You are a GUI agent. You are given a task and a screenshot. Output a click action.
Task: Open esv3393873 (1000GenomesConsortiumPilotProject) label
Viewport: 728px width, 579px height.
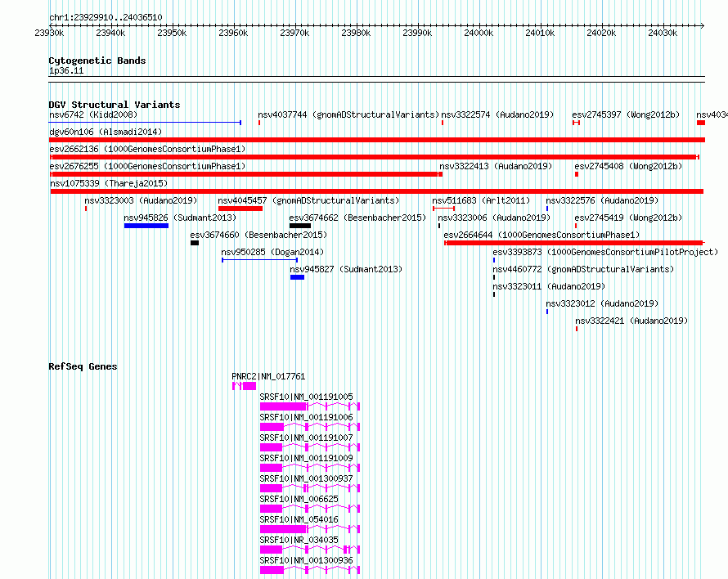click(x=605, y=252)
